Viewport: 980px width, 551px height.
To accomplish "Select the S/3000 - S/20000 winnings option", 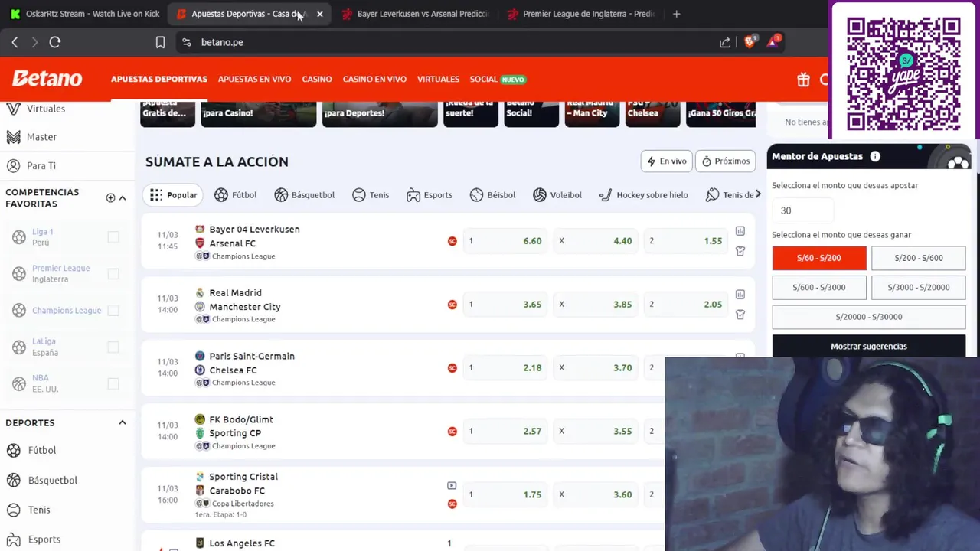I will point(919,288).
